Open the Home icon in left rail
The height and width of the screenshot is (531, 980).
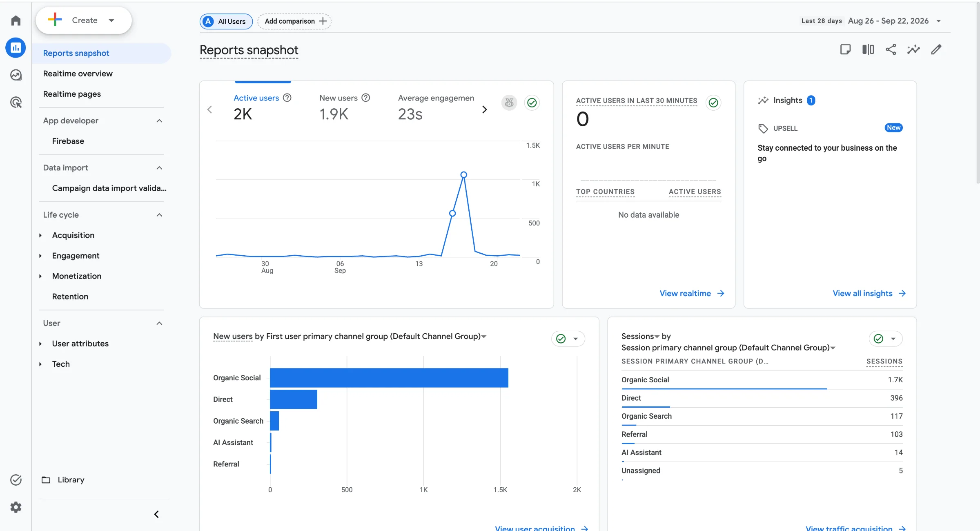click(16, 20)
